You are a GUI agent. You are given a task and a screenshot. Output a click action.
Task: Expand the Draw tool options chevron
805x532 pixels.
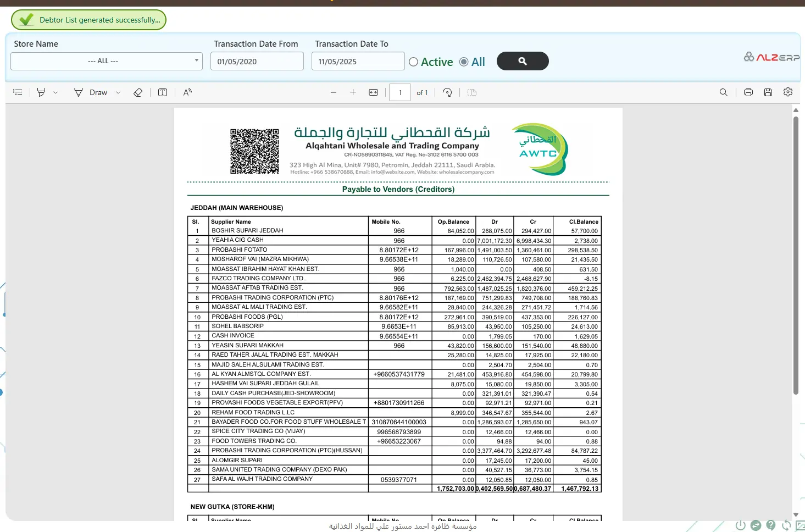(x=118, y=93)
